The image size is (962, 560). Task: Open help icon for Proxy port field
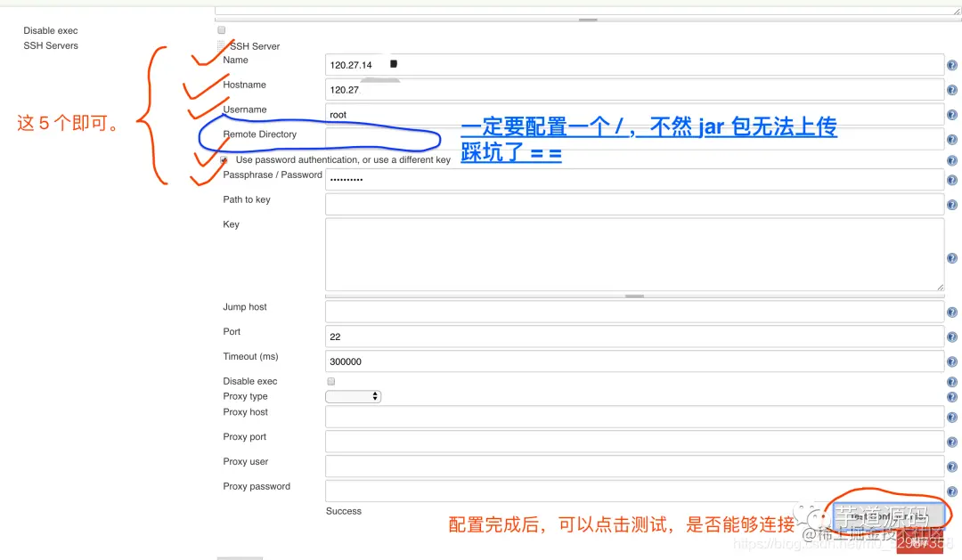[x=951, y=442]
